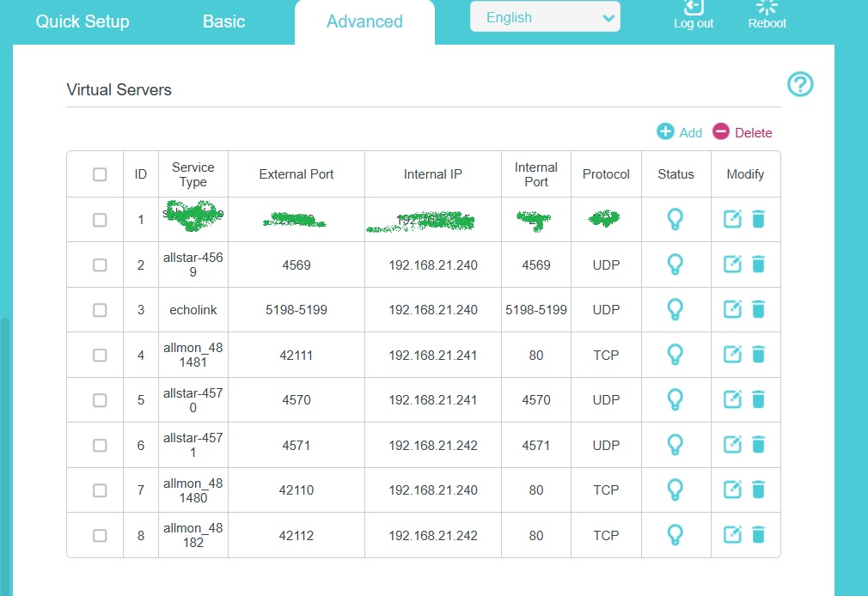This screenshot has height=596, width=868.
Task: Click the Delete button above the table
Action: coord(743,132)
